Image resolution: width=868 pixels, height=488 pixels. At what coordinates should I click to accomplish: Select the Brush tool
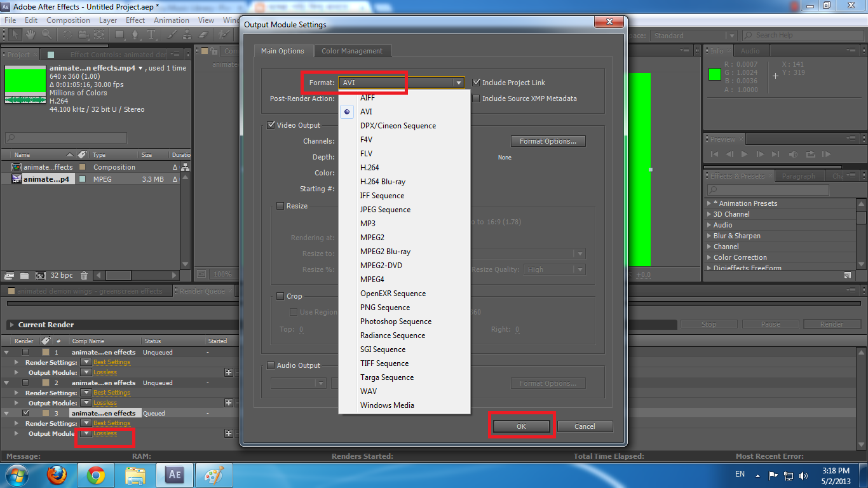[x=172, y=34]
